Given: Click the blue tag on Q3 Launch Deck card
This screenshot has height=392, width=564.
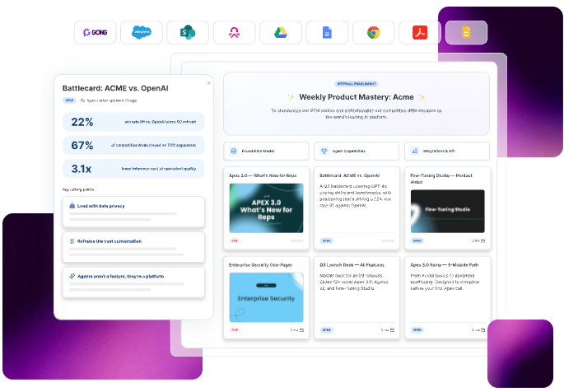Looking at the screenshot, I should [x=327, y=329].
